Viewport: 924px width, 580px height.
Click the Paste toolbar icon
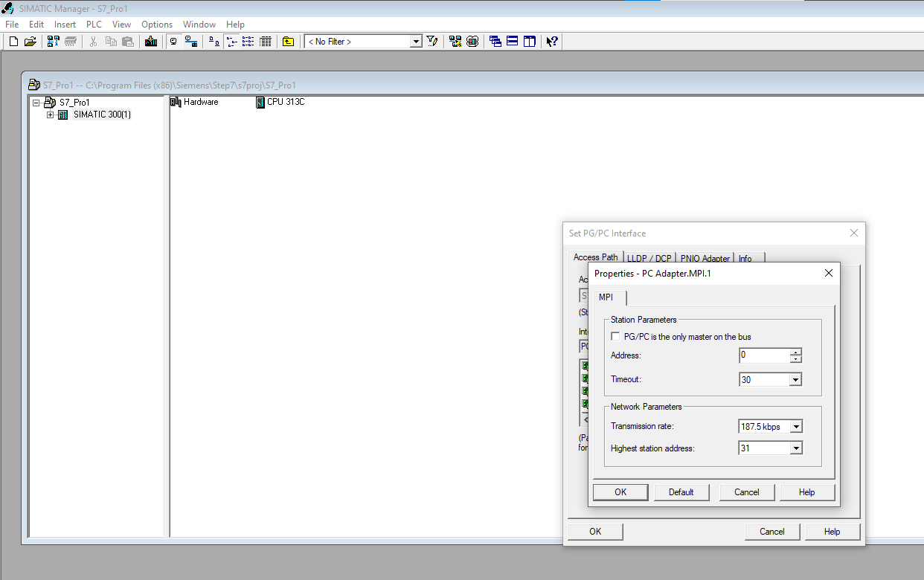point(128,42)
